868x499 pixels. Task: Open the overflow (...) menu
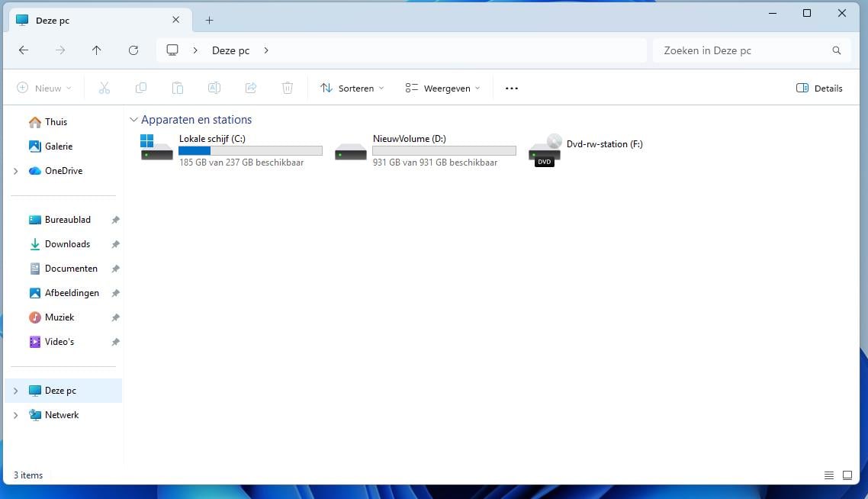click(511, 88)
